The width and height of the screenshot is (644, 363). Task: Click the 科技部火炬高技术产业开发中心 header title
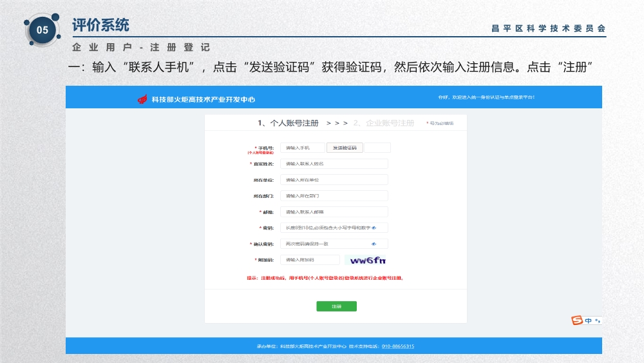point(203,100)
